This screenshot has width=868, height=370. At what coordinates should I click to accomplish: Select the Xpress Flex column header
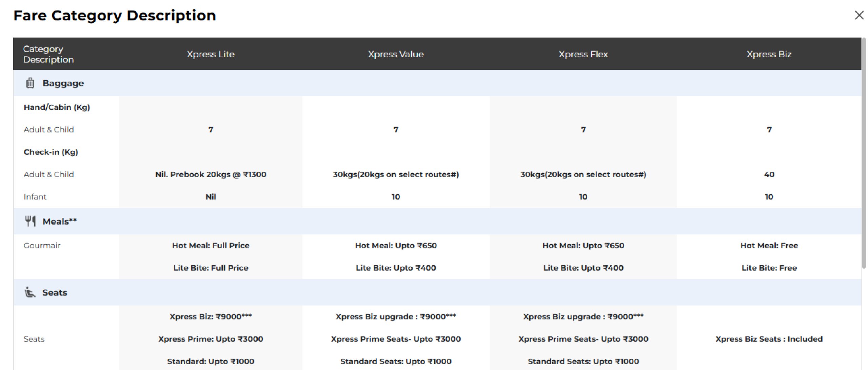point(583,54)
